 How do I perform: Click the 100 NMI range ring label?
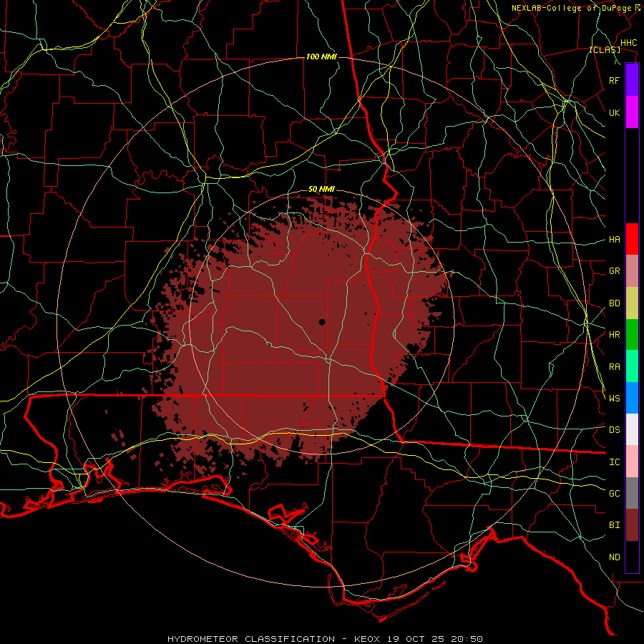(321, 57)
